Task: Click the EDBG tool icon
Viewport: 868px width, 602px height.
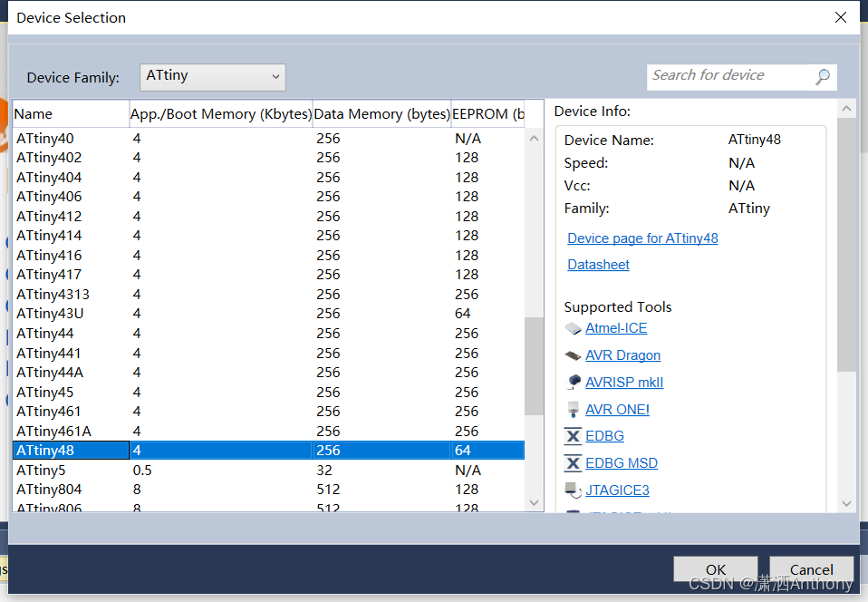Action: (x=573, y=436)
